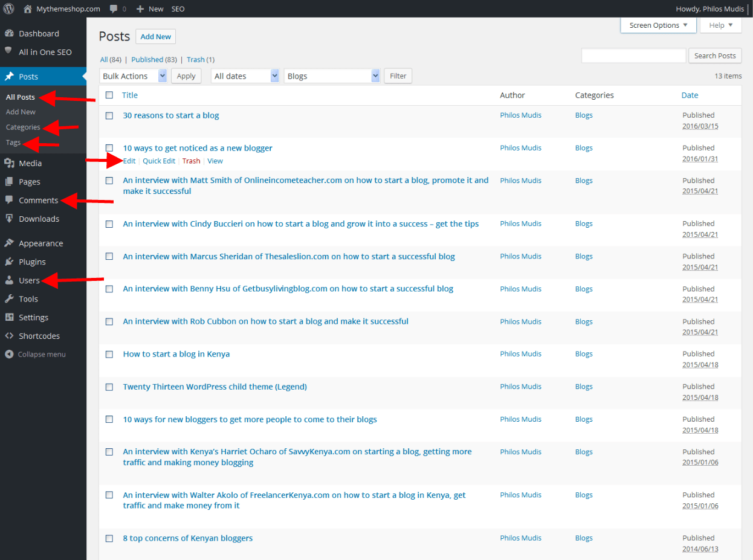Viewport: 753px width, 560px height.
Task: Open the comments bubble icon in admin bar
Action: 114,9
